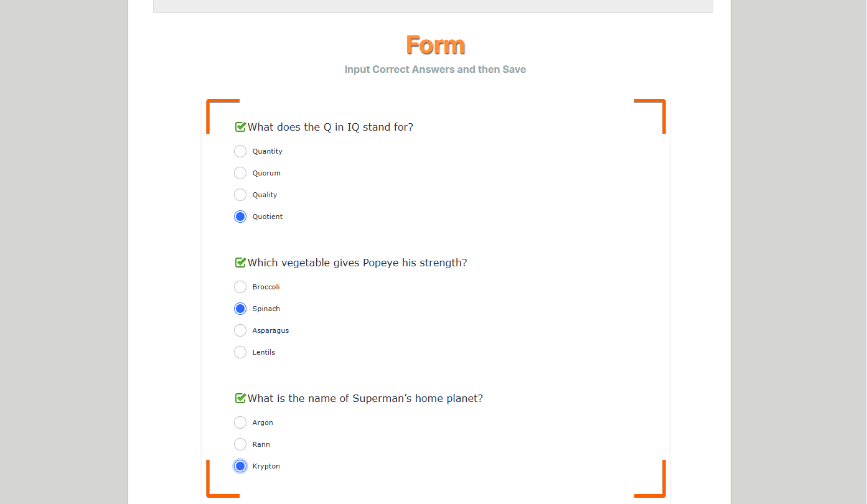Screen dimensions: 867x504
Task: Click the green check icon beside the IQ question
Action: click(240, 127)
